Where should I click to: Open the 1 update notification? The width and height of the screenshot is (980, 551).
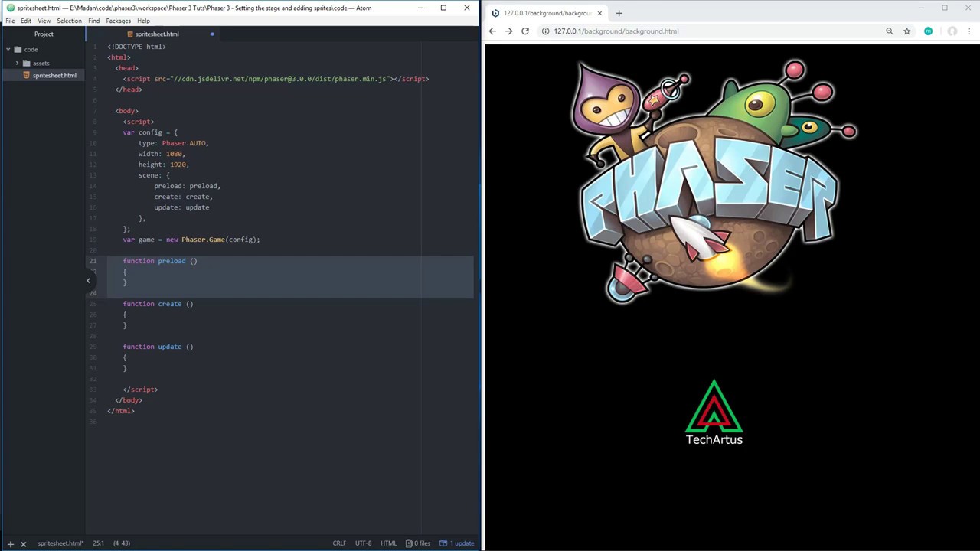[x=457, y=543]
